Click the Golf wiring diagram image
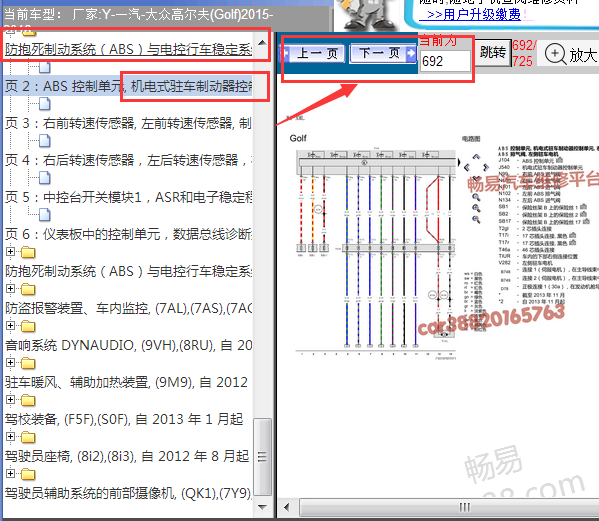Image resolution: width=599 pixels, height=521 pixels. click(x=376, y=253)
